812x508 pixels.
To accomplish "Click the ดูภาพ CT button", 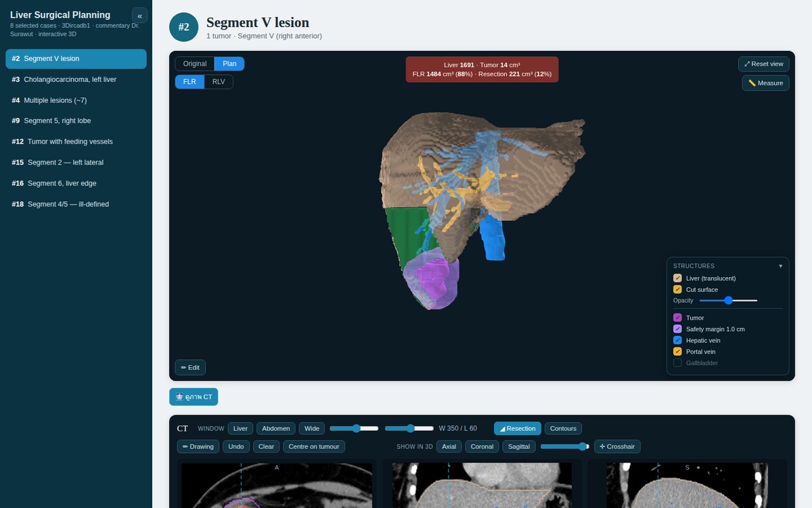I will pos(194,397).
